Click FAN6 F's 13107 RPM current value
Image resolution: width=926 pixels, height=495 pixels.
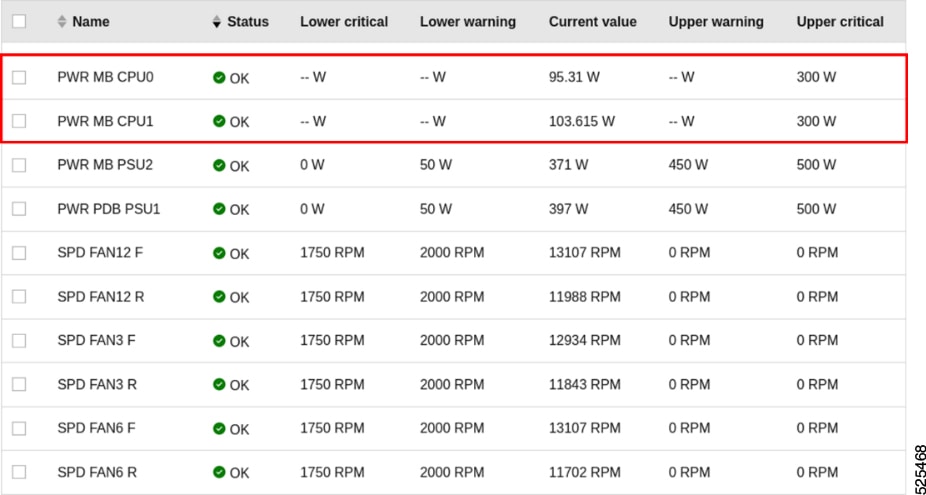pyautogui.click(x=585, y=428)
